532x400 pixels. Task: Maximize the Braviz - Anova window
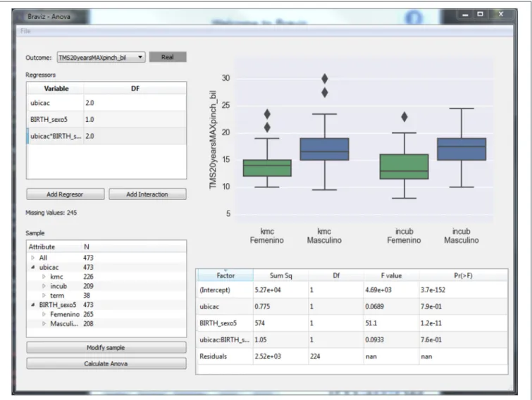tap(480, 14)
